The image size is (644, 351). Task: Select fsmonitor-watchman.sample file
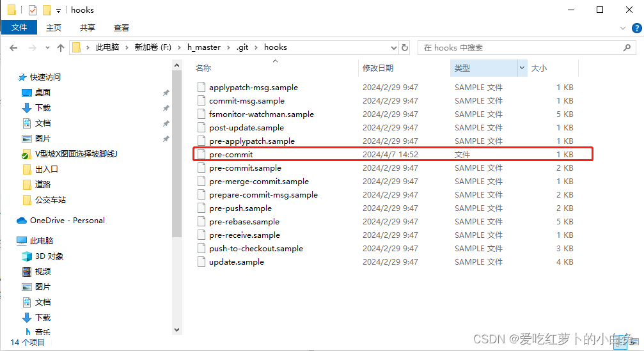[x=261, y=114]
